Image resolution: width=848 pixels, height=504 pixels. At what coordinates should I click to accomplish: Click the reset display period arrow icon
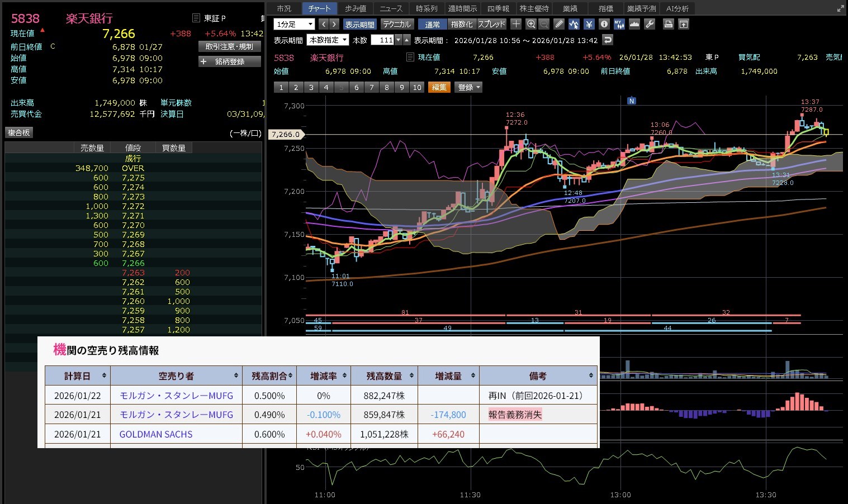click(608, 40)
